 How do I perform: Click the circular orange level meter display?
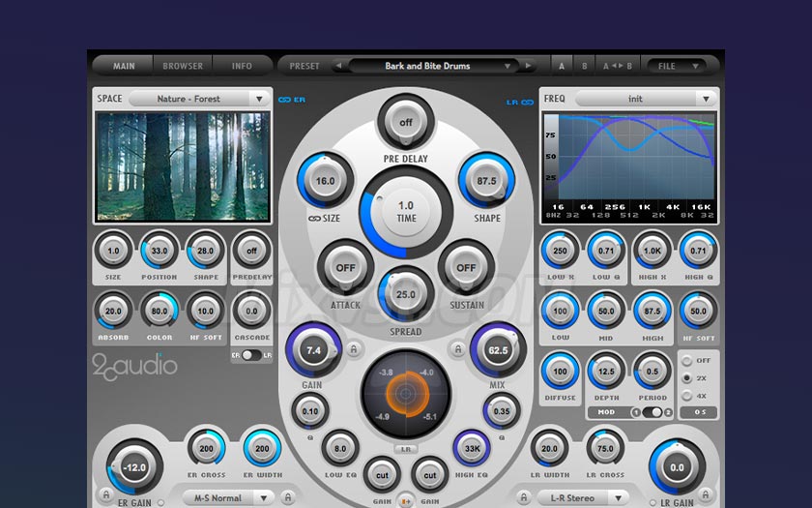[406, 394]
